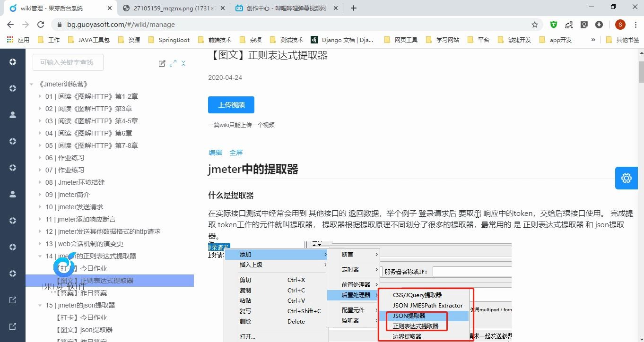644x342 pixels.
Task: Click the browser forward arrow
Action: click(x=26, y=25)
